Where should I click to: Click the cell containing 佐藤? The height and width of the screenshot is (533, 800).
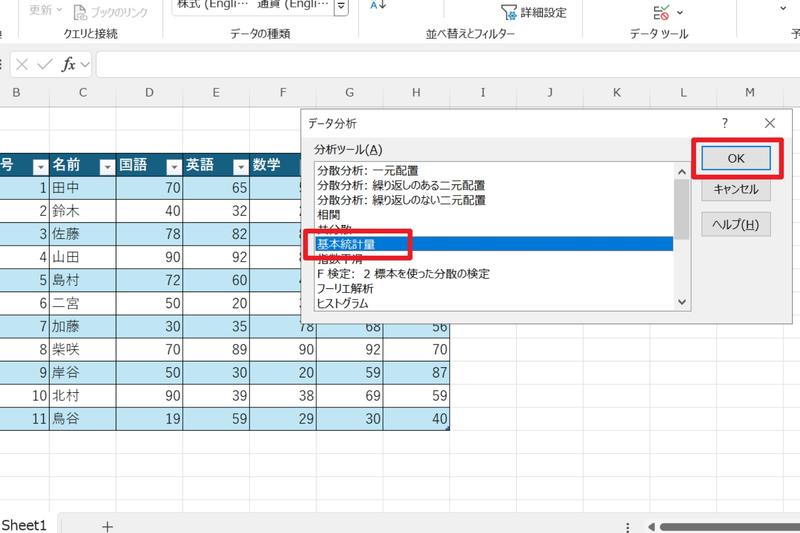83,234
